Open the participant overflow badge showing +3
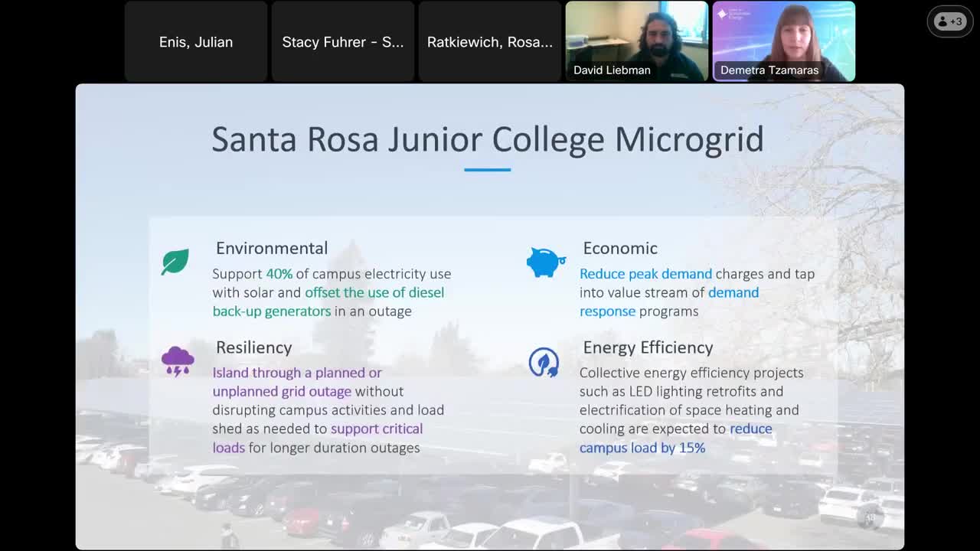The width and height of the screenshot is (980, 551). 949,21
